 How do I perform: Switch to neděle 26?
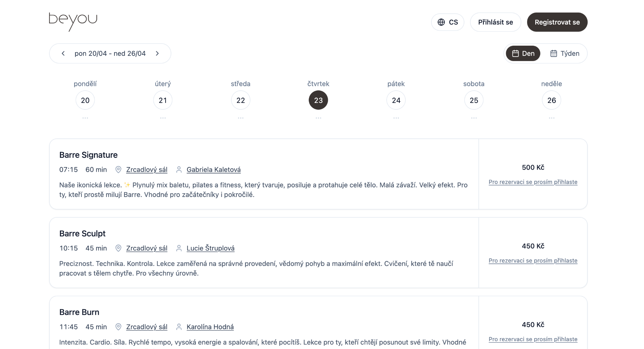[x=551, y=100]
